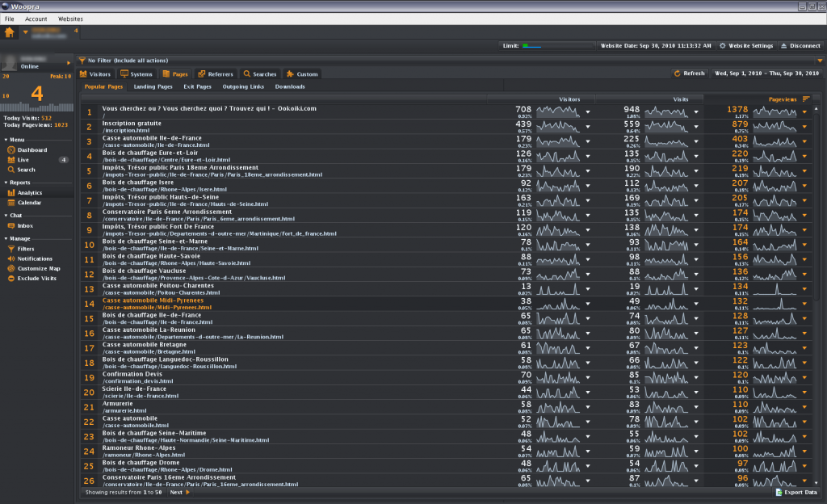Viewport: 827px width, 504px height.
Task: Click the Website Settings gear icon
Action: pos(723,46)
